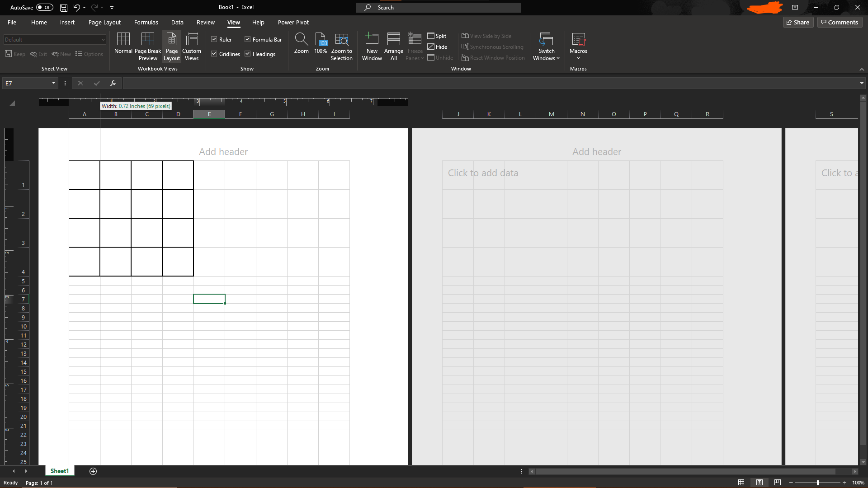Open Custom Views dialog
The width and height of the screenshot is (868, 488).
[x=192, y=46]
